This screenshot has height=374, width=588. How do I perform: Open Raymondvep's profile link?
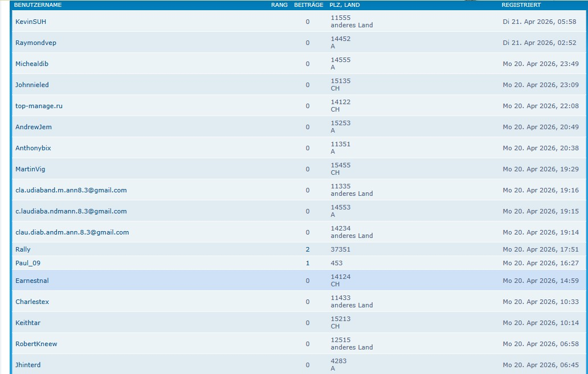[35, 43]
